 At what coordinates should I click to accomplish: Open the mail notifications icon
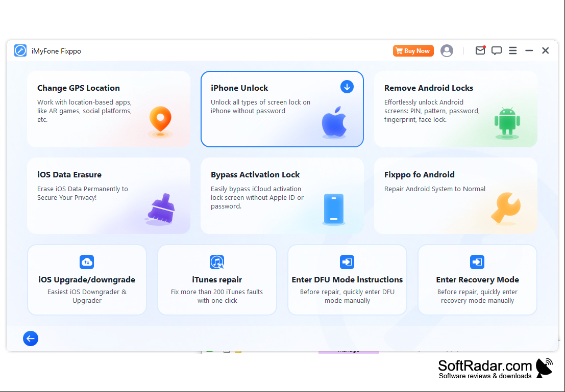480,50
